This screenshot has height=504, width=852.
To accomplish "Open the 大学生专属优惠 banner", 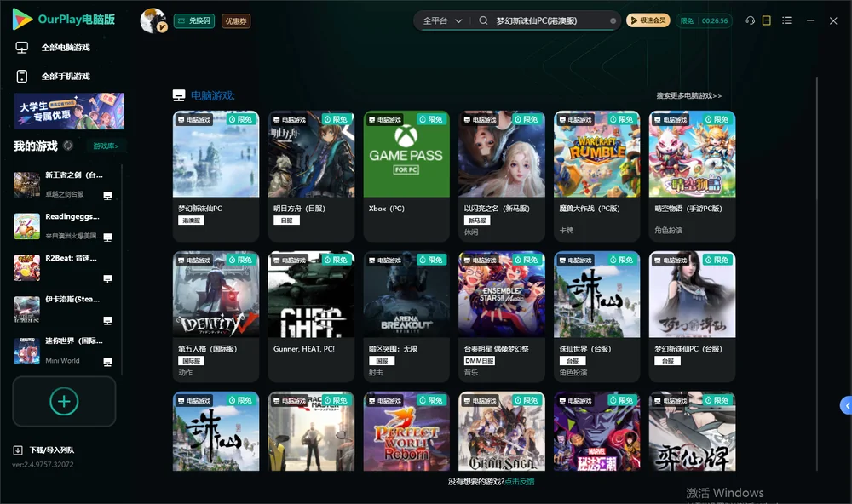I will [70, 111].
